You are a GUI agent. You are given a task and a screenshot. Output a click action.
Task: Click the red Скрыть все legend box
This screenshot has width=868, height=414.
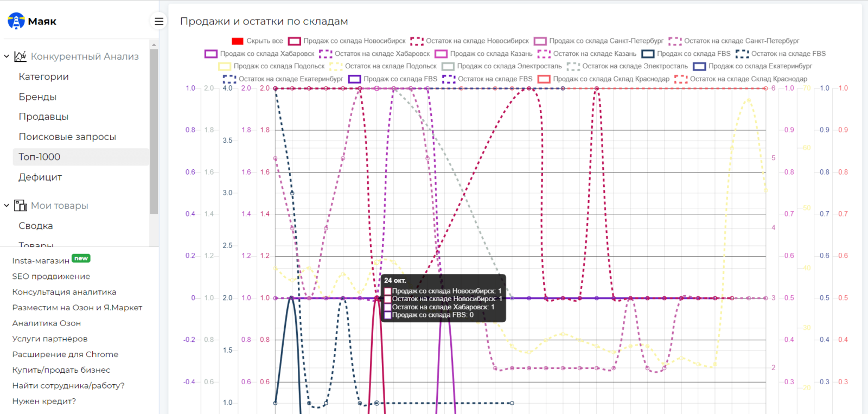click(x=238, y=41)
